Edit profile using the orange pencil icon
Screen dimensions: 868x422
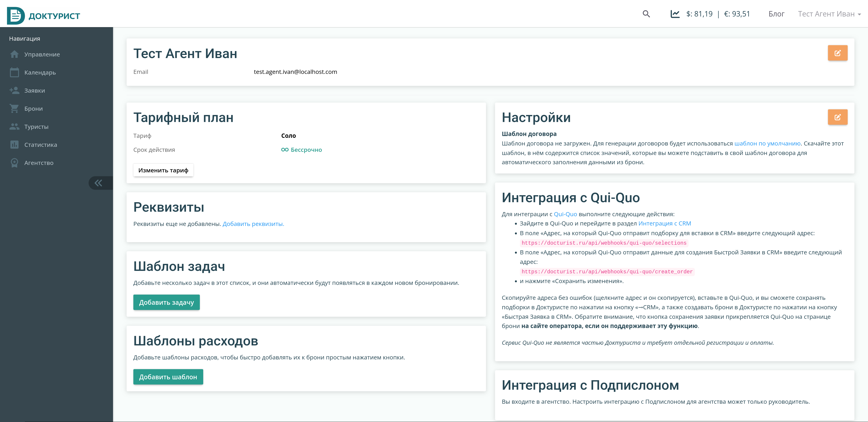838,53
